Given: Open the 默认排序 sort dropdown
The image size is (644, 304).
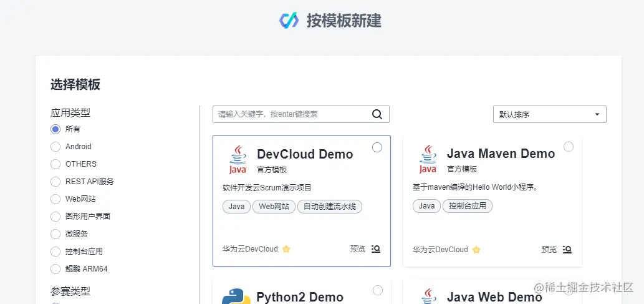Looking at the screenshot, I should (x=549, y=114).
